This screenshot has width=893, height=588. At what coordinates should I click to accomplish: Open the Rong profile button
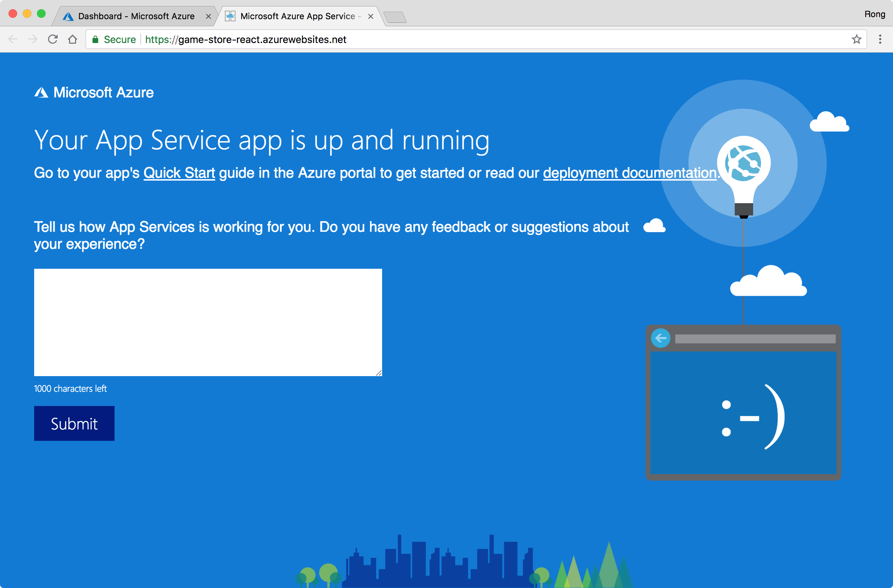tap(874, 14)
